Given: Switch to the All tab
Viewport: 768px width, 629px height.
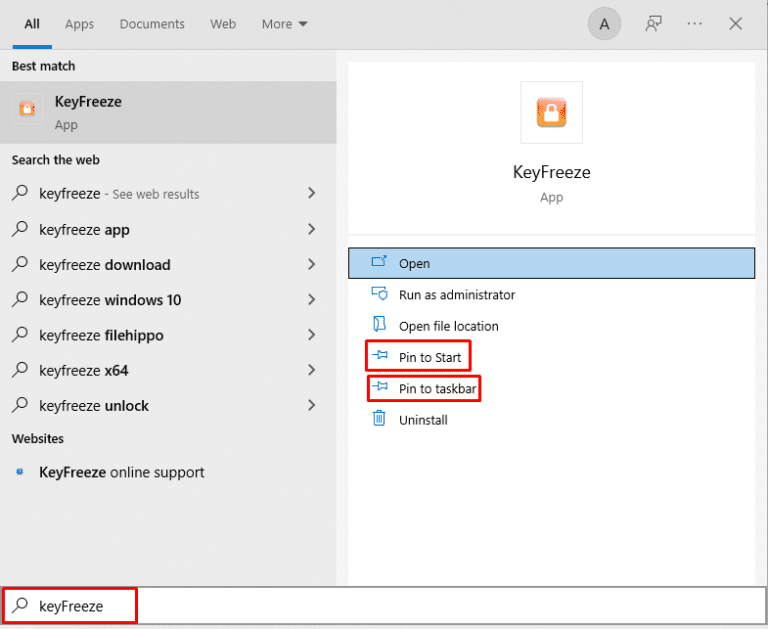Looking at the screenshot, I should (32, 24).
